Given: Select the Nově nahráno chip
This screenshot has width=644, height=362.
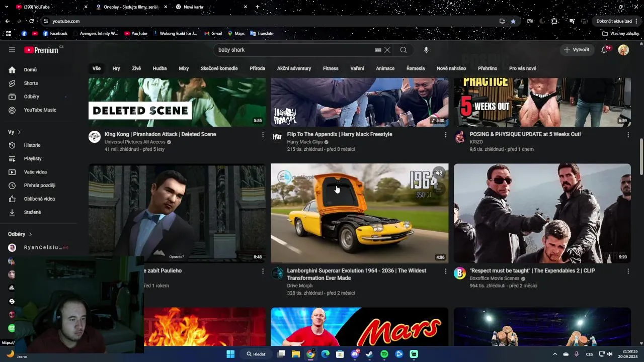Looking at the screenshot, I should [451, 68].
